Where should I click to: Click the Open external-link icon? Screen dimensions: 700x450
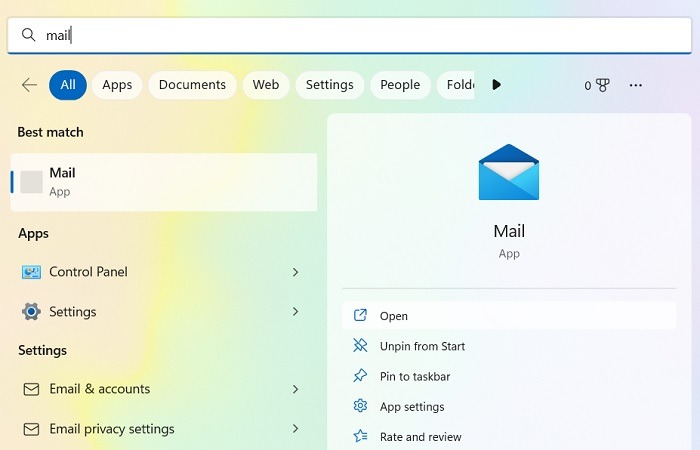[x=360, y=316]
